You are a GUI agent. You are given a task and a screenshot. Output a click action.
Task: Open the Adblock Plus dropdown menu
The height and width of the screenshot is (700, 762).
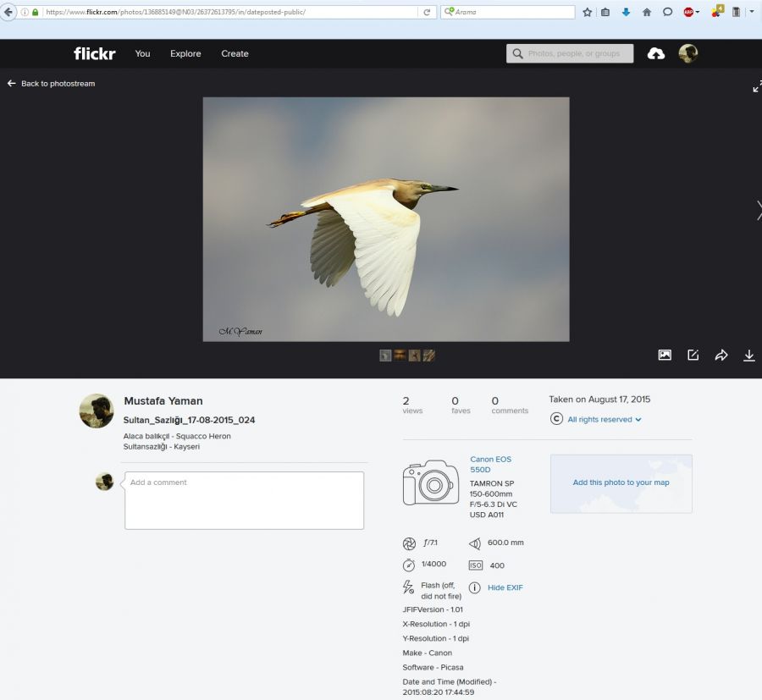pos(691,13)
